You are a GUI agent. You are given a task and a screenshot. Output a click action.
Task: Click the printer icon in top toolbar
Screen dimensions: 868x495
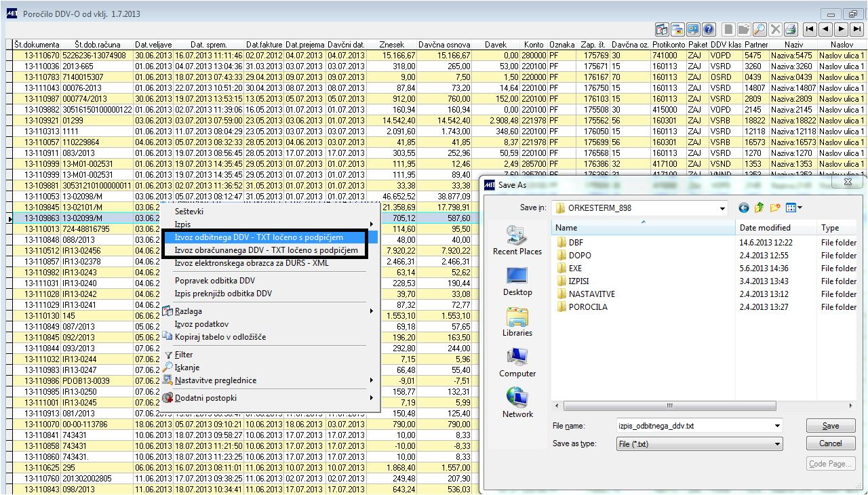[x=790, y=29]
